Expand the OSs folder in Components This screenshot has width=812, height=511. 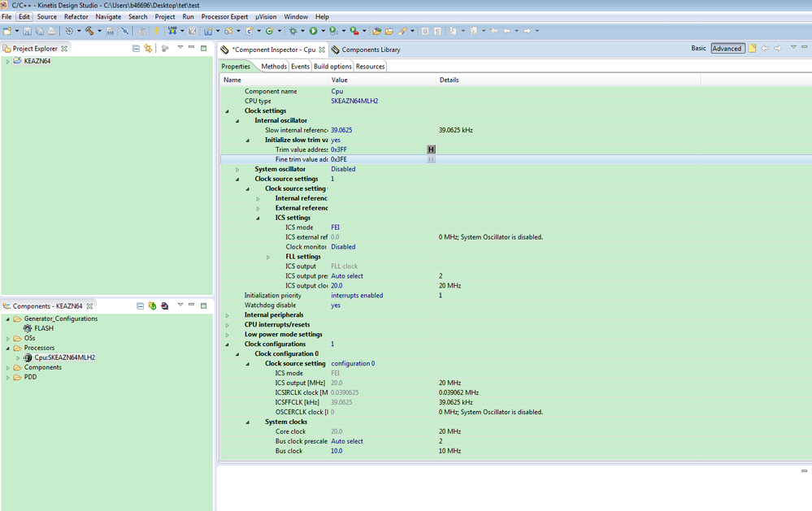[7, 339]
